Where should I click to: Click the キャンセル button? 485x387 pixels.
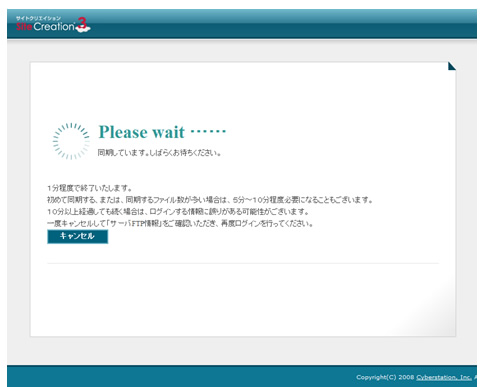[77, 236]
